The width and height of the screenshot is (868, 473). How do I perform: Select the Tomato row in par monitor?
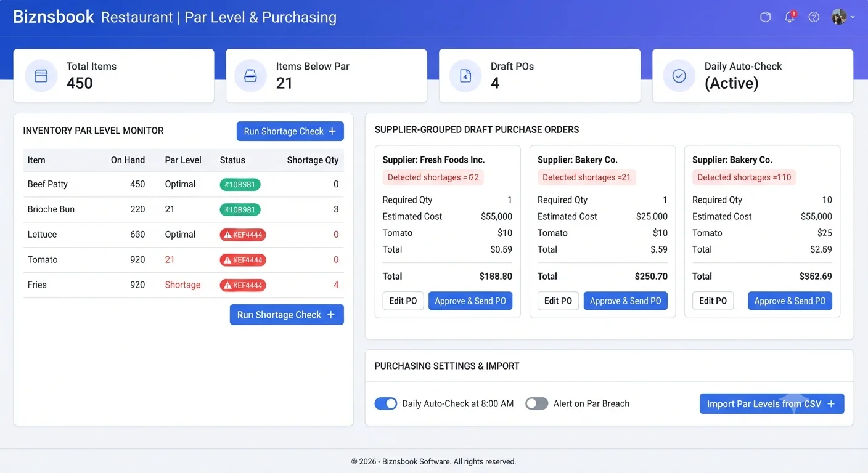(183, 260)
